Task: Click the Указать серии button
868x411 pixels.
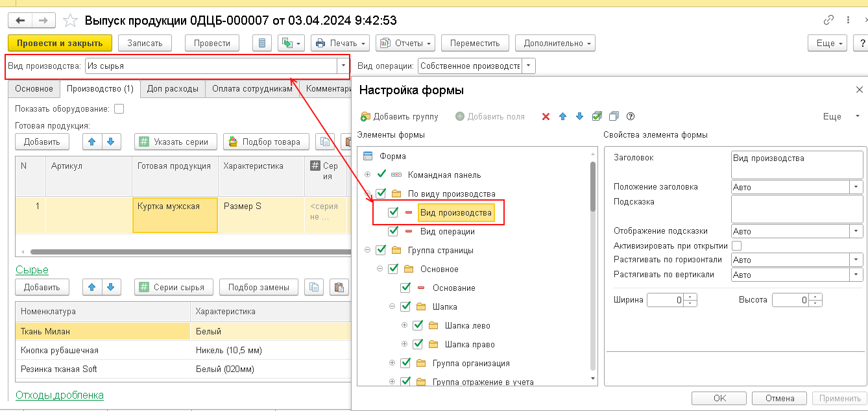Action: 175,142
